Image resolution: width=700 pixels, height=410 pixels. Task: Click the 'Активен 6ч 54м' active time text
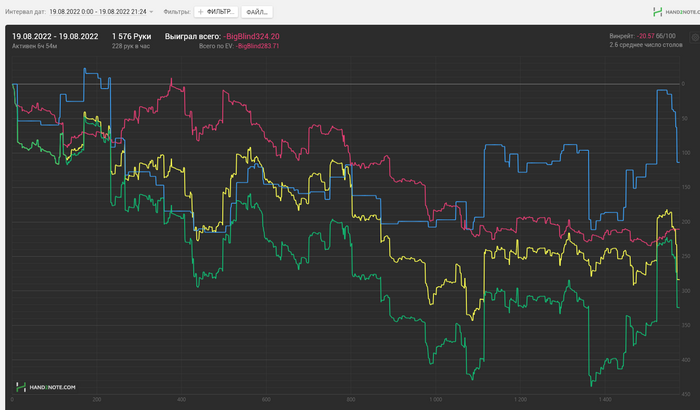click(x=34, y=46)
